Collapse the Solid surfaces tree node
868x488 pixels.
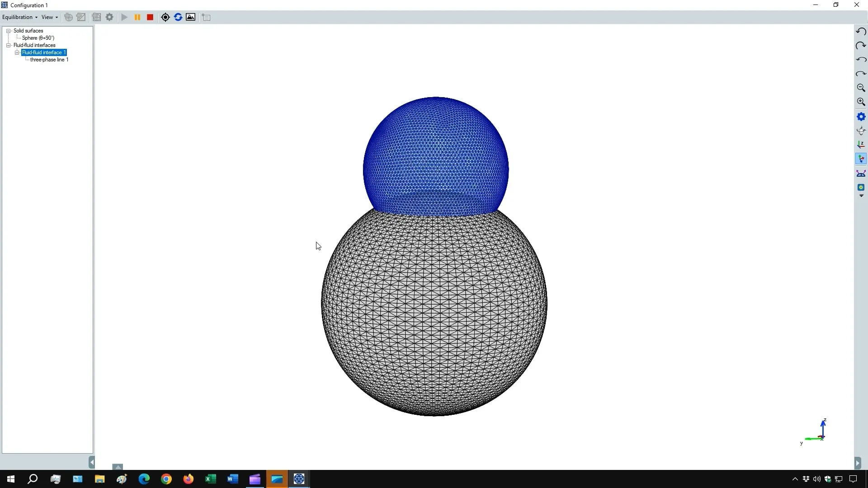tap(9, 30)
